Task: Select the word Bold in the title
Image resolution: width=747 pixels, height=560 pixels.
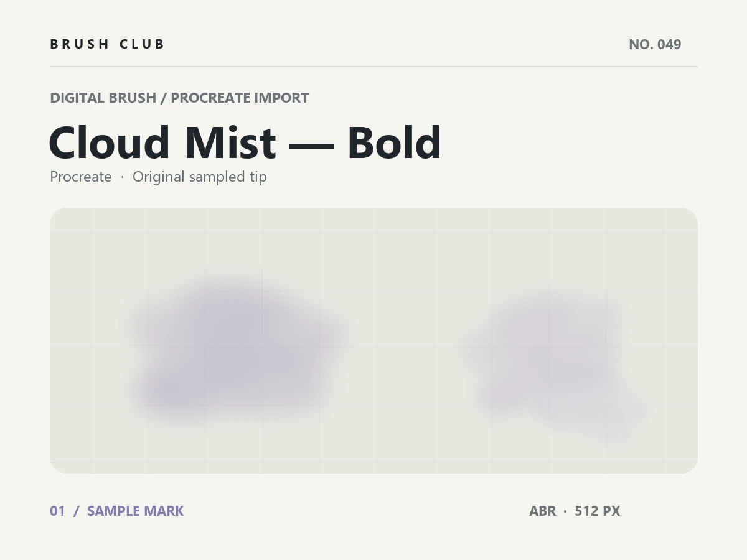Action: coord(394,142)
